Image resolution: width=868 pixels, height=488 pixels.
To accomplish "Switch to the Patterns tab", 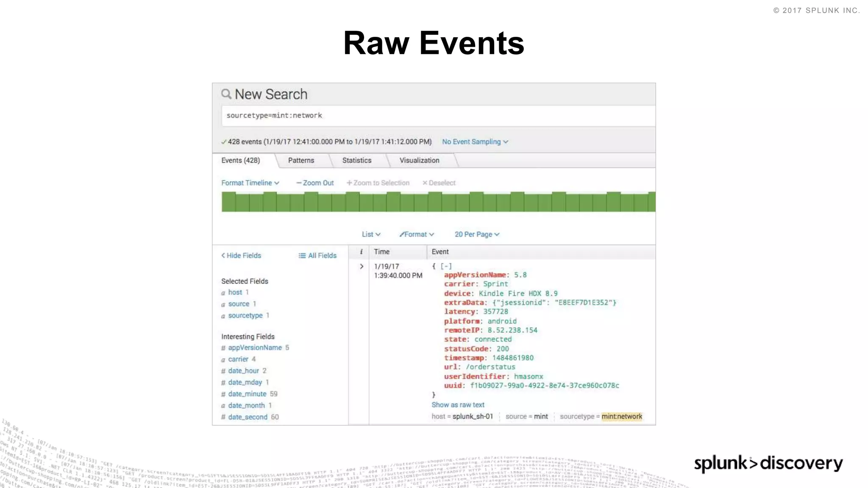I will (x=301, y=161).
